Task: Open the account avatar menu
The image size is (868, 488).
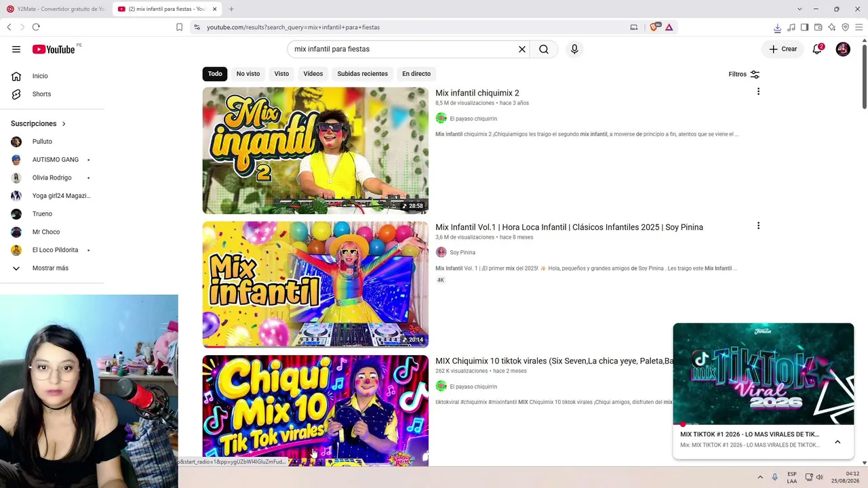Action: click(x=843, y=49)
